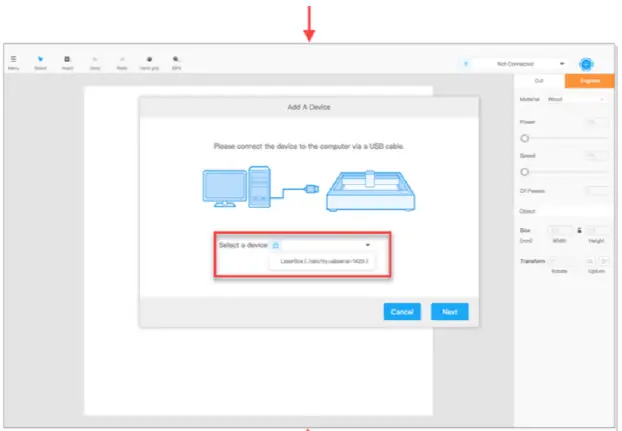Open the Material Wood dropdown
The image size is (622, 431).
point(576,99)
